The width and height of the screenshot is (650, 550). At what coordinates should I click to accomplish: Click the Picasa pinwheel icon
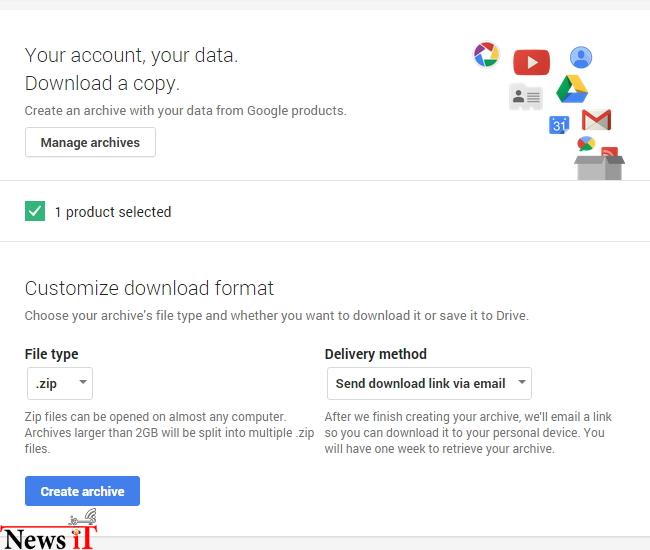[486, 55]
